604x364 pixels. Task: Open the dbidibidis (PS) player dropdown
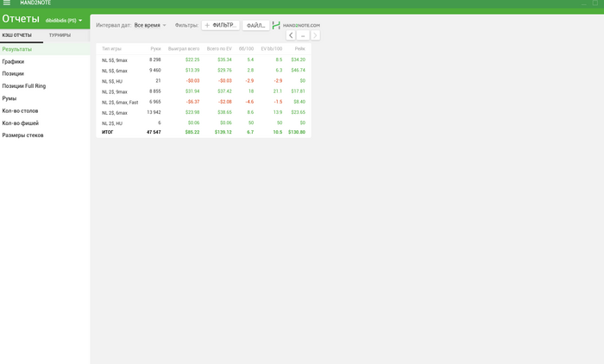(x=64, y=21)
